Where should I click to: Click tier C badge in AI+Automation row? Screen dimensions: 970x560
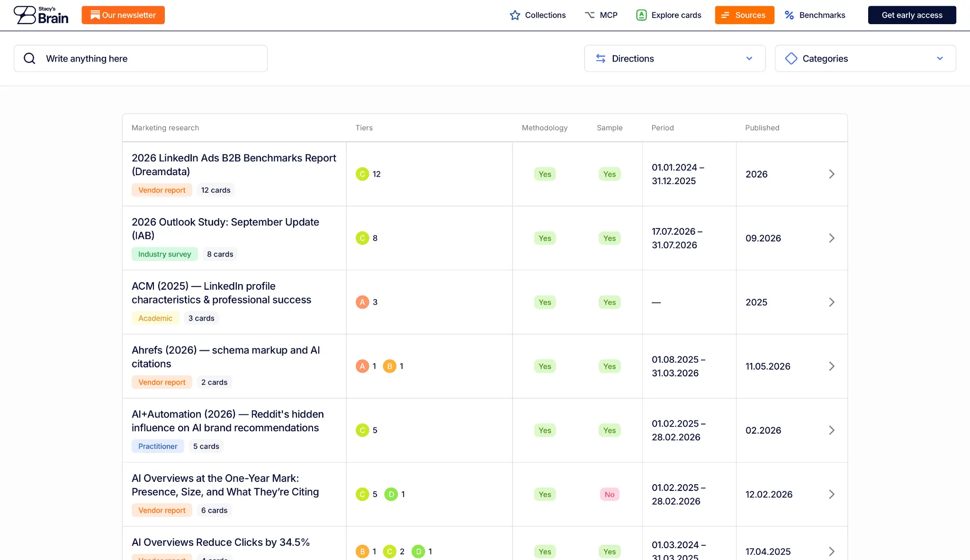362,430
